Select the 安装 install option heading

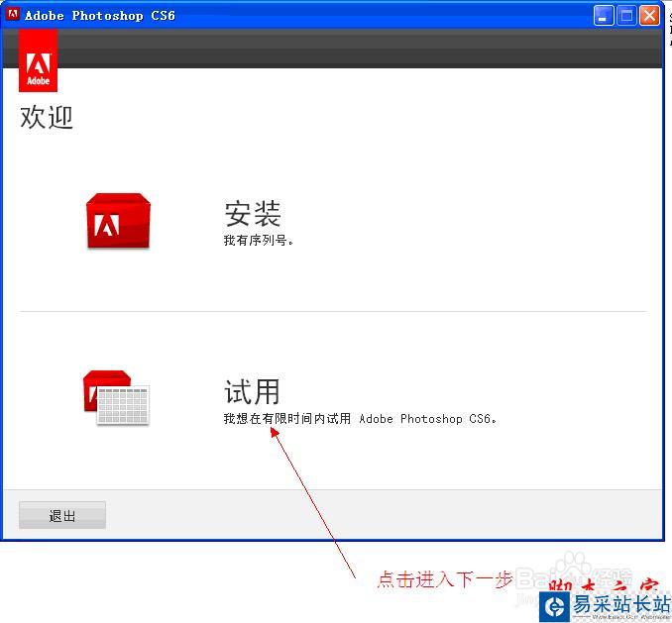(253, 213)
